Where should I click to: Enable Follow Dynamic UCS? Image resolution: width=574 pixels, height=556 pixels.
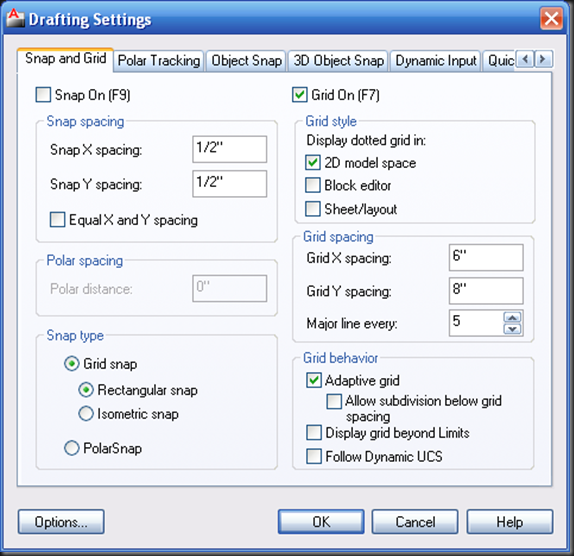(314, 456)
